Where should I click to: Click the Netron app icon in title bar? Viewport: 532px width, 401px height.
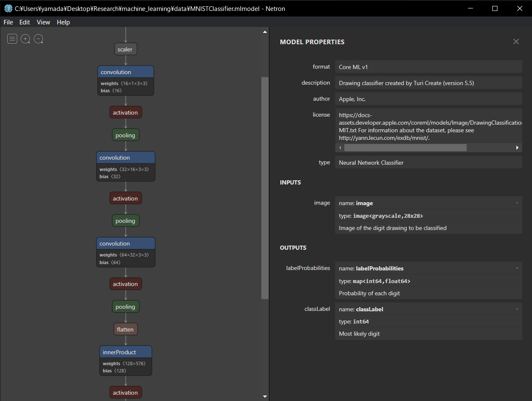pyautogui.click(x=8, y=8)
